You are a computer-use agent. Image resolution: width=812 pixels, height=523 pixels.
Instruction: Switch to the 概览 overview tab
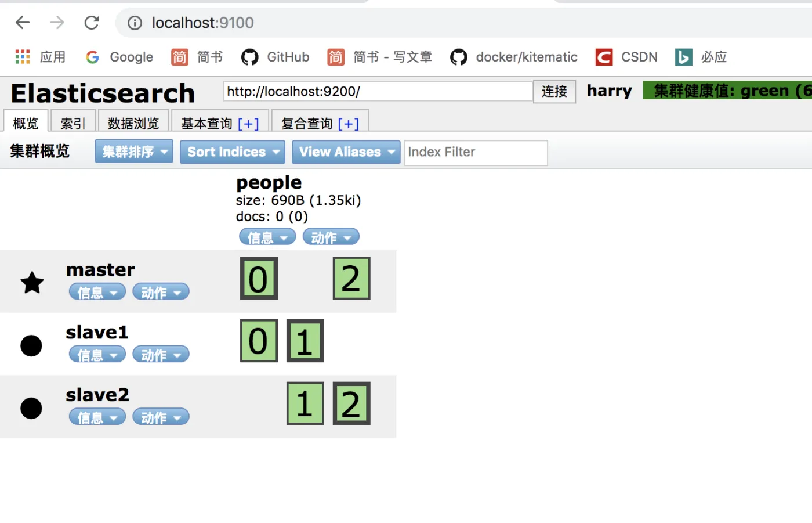tap(26, 122)
